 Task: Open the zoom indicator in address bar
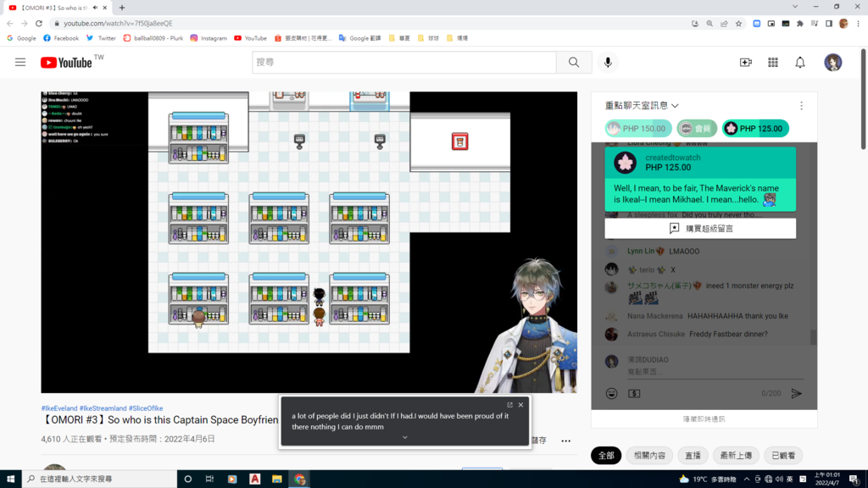coord(709,23)
